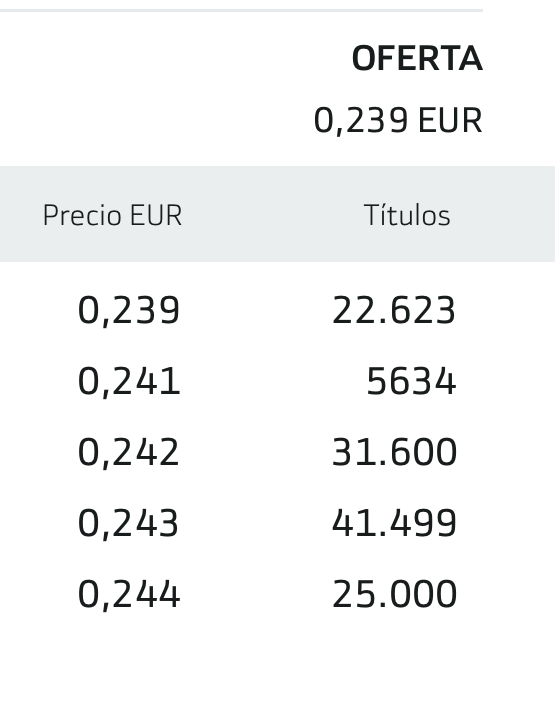Select the 0,239 EUR offer price
This screenshot has width=555, height=727.
coord(398,121)
